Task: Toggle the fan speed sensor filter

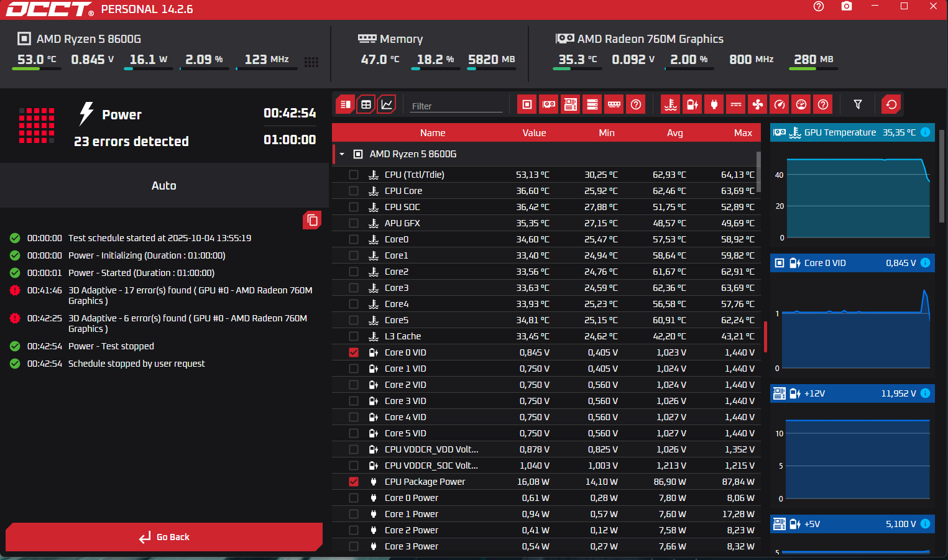Action: pos(758,104)
